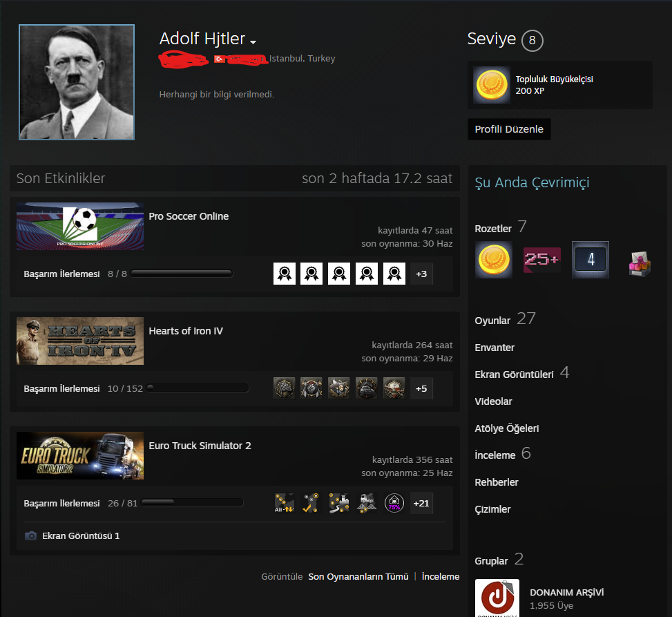672x617 pixels.
Task: Open the camera icon beside Ekran Görüntüsü 1
Action: click(x=30, y=535)
